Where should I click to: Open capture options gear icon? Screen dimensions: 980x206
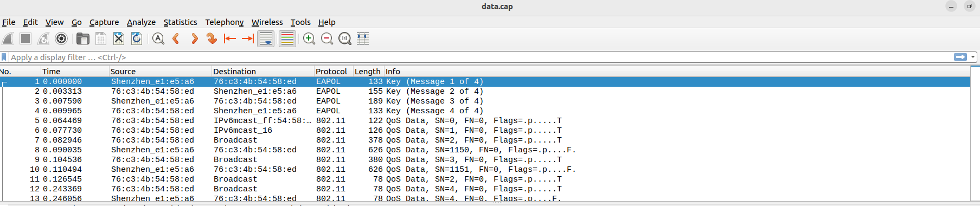pos(61,38)
